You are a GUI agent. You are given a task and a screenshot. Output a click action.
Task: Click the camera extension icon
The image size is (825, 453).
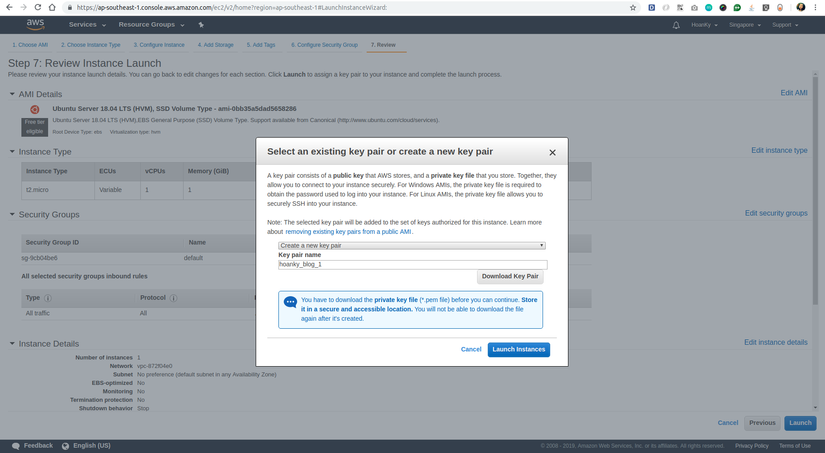[695, 8]
